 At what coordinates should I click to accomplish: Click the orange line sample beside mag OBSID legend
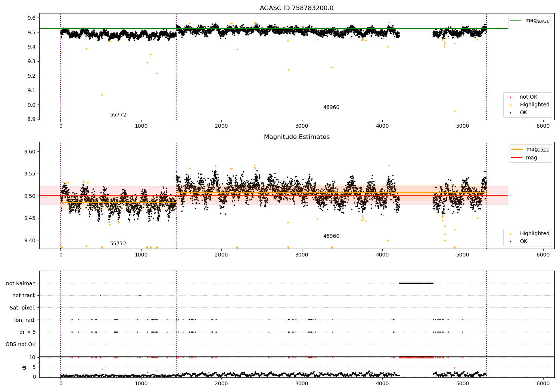(x=517, y=149)
